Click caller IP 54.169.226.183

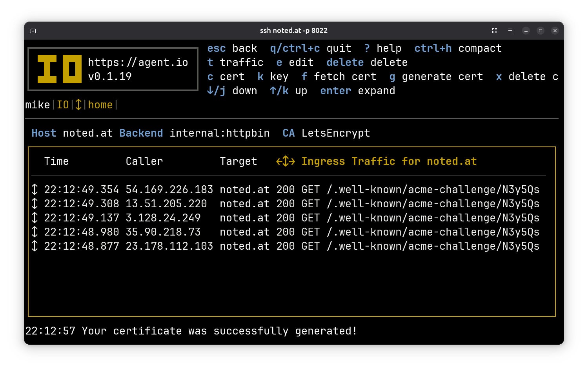click(169, 190)
